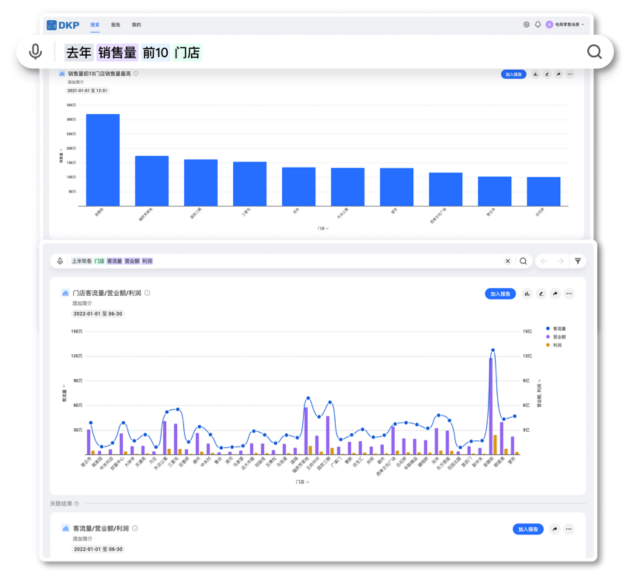Toggle the 客流量 series in the chart legend
This screenshot has height=584, width=637.
click(558, 328)
